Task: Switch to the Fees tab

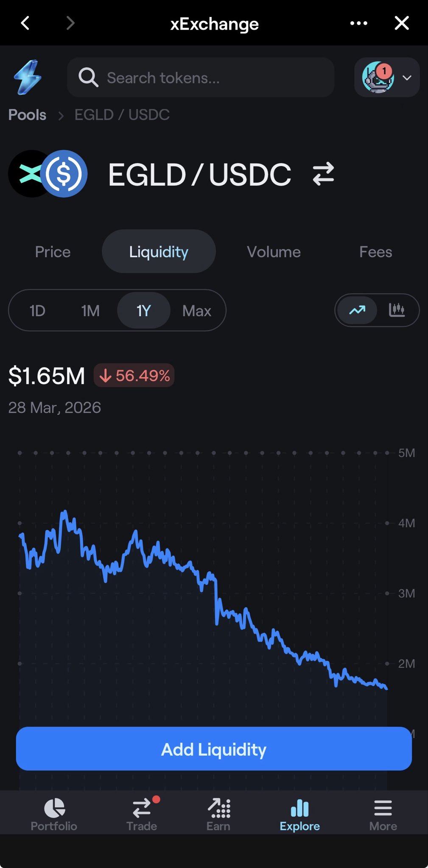Action: point(375,252)
